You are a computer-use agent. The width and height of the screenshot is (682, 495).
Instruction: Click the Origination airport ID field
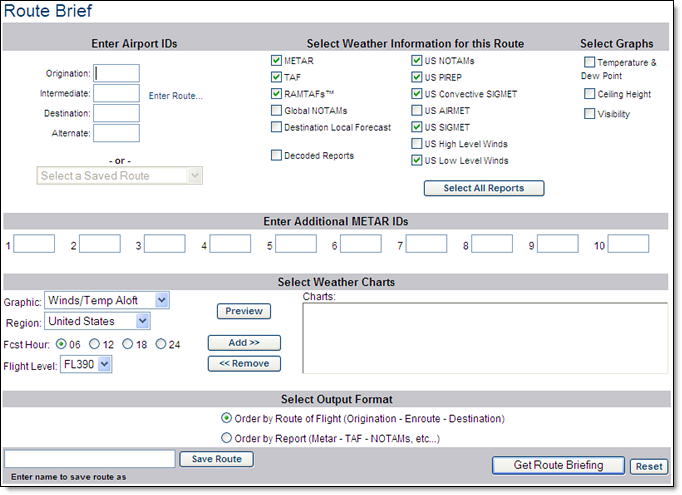[116, 73]
